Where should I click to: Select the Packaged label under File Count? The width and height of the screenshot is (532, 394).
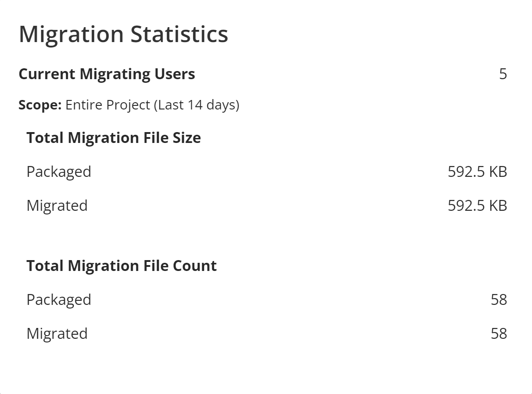[59, 300]
